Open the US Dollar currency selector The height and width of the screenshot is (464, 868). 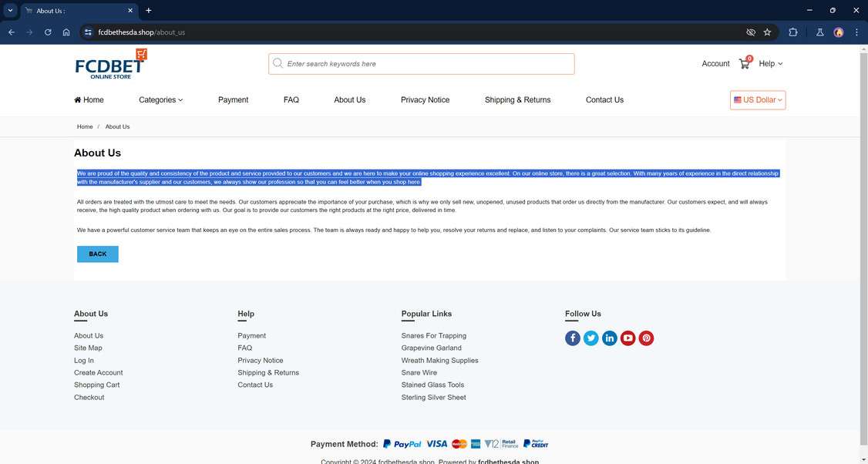758,100
